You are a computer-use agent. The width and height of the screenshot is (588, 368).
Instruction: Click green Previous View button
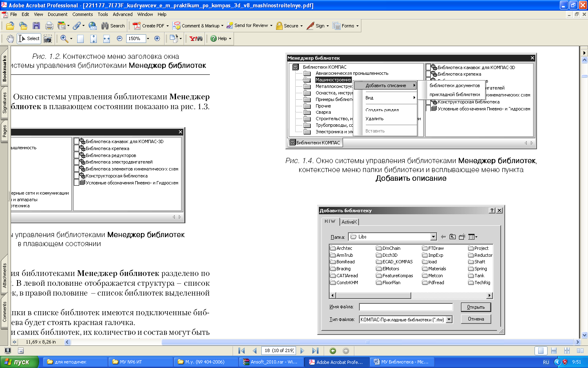333,351
